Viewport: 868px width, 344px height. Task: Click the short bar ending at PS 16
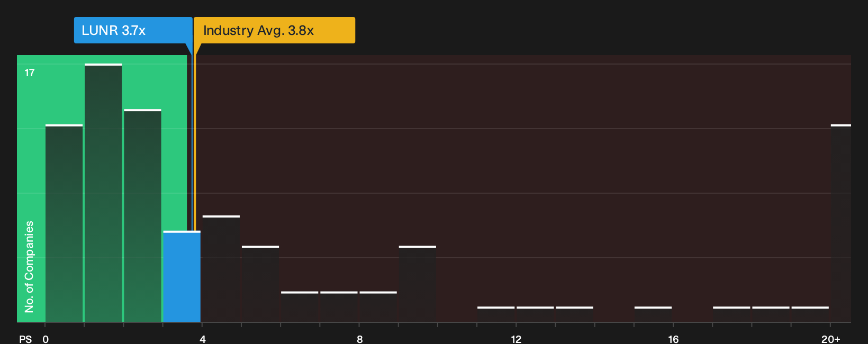[653, 314]
